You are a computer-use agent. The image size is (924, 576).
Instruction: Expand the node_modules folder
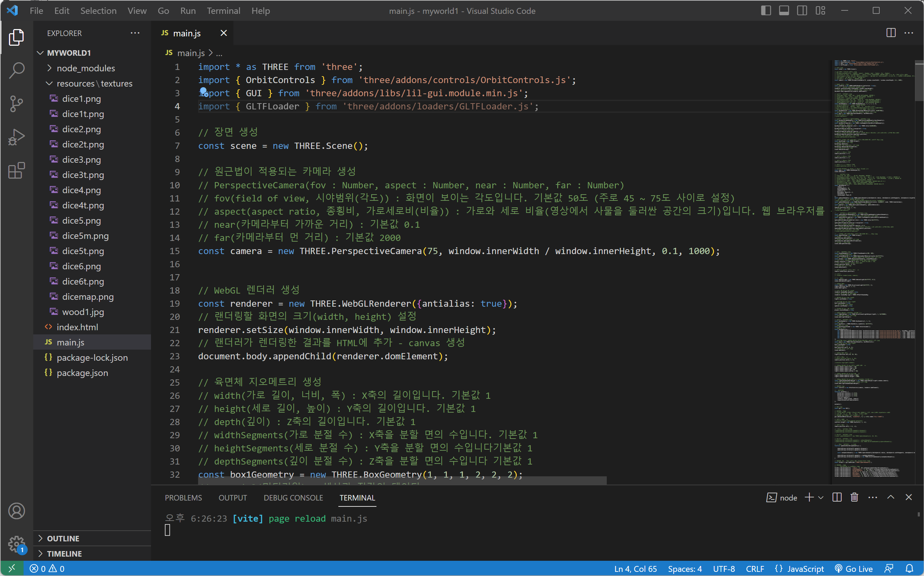point(86,68)
